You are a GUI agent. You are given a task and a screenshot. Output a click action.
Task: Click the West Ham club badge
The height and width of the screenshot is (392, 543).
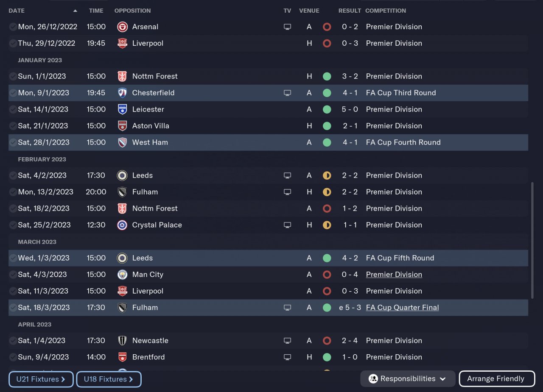pos(122,142)
